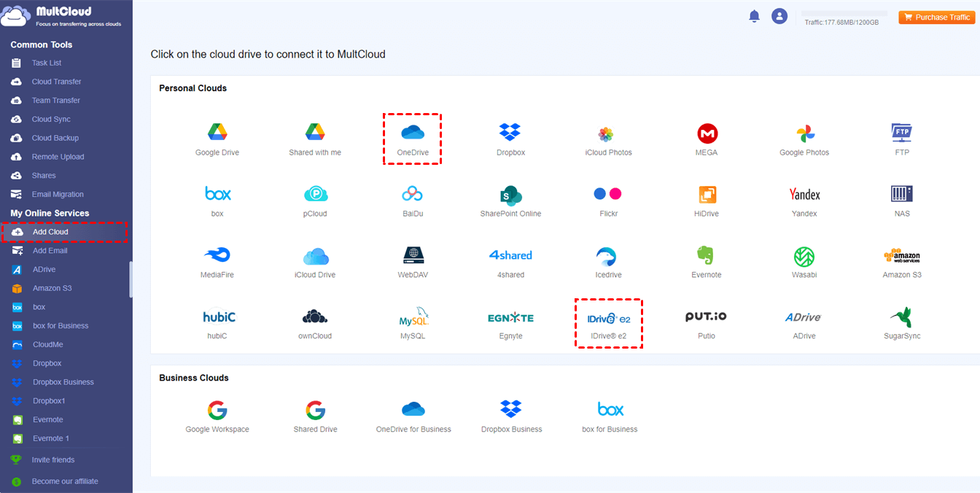Click the Invite friends link
Viewport: 980px width, 493px height.
[x=52, y=460]
